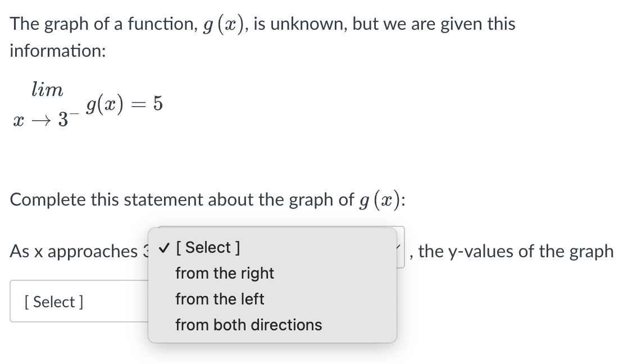Viewport: 628px width, 364px height.
Task: Click the phrase "the y-values of the graph"
Action: coord(513,252)
